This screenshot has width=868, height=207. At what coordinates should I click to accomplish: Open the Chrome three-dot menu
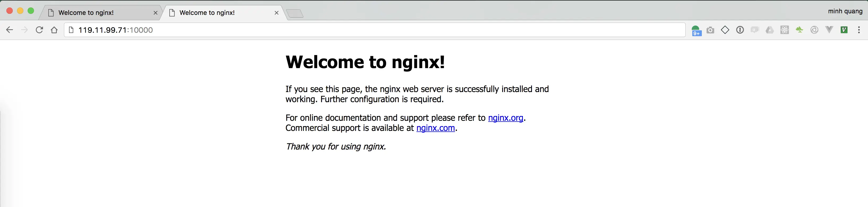(x=859, y=30)
